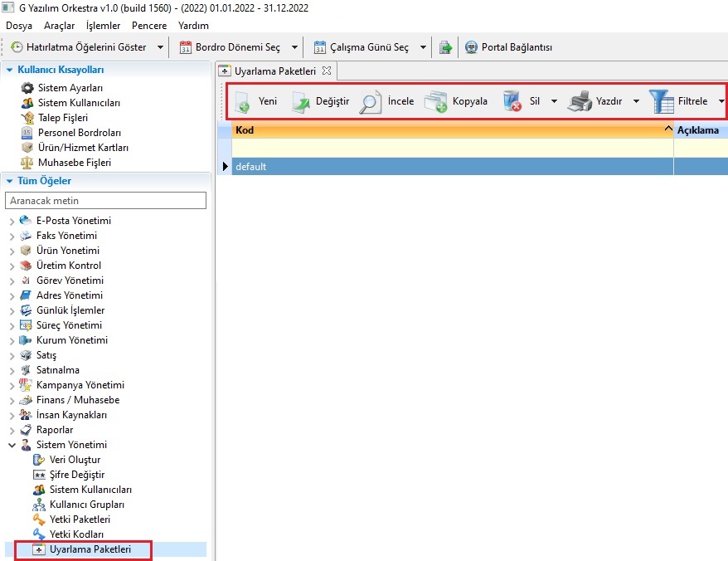728x561 pixels.
Task: Click the Değiştir (Edit) toolbar icon
Action: pos(300,102)
